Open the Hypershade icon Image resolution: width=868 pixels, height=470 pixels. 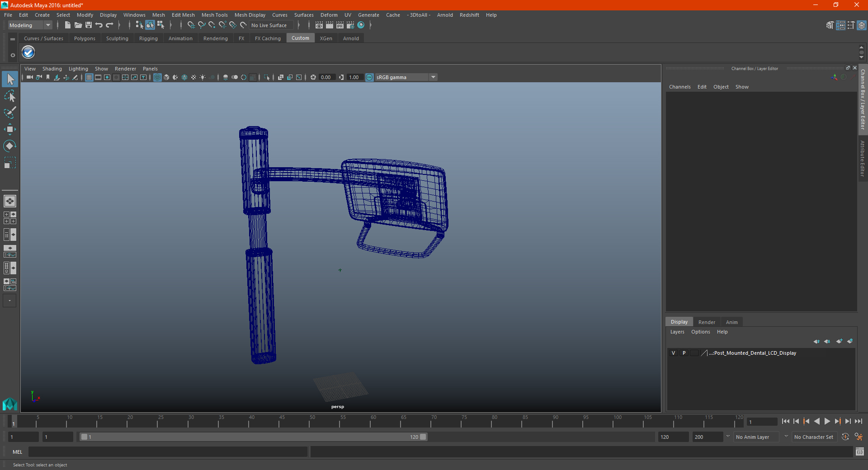point(361,25)
